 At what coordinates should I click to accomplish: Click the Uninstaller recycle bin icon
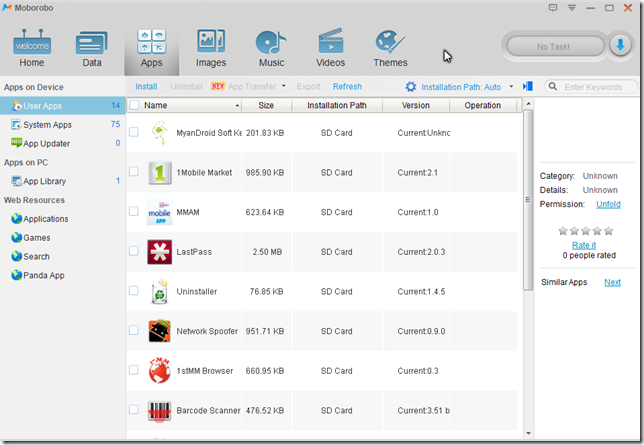coord(159,292)
